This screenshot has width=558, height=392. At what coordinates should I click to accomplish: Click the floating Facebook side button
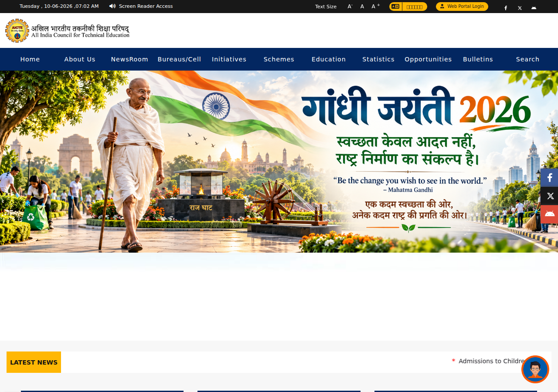(x=549, y=178)
